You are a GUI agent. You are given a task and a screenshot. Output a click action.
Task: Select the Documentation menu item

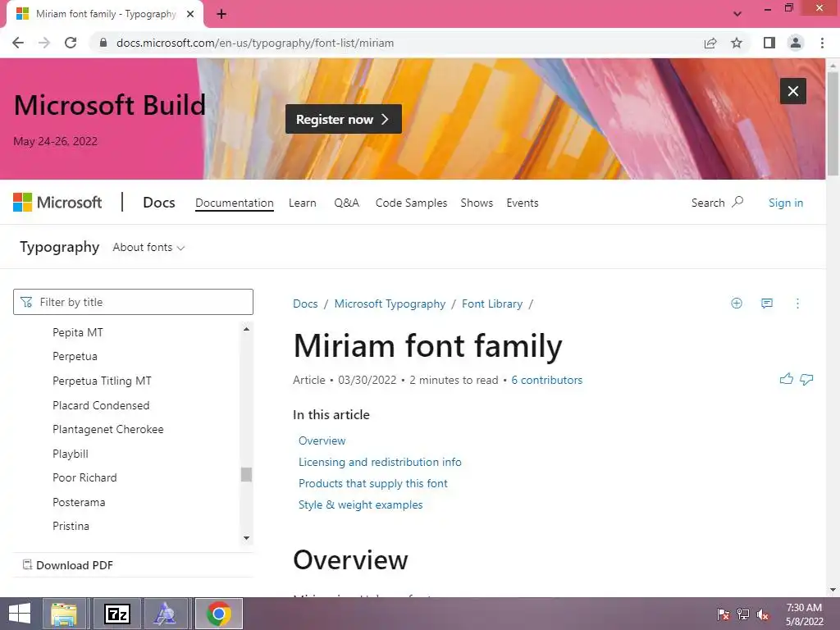[x=234, y=203]
